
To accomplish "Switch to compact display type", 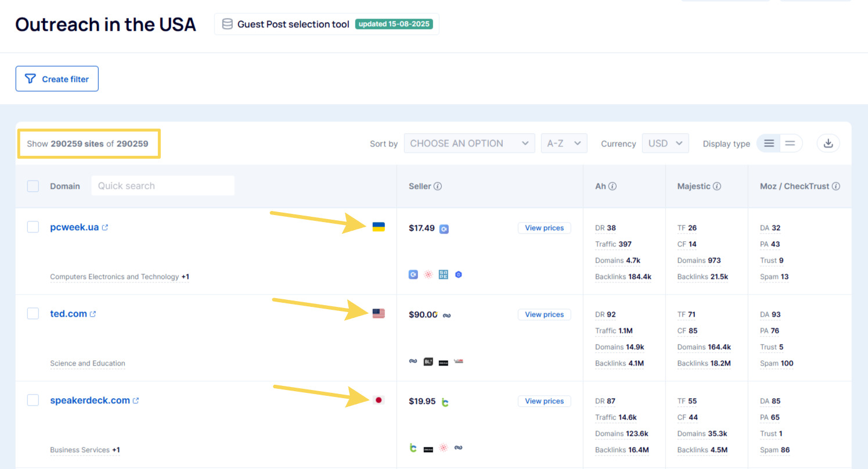I will tap(790, 144).
